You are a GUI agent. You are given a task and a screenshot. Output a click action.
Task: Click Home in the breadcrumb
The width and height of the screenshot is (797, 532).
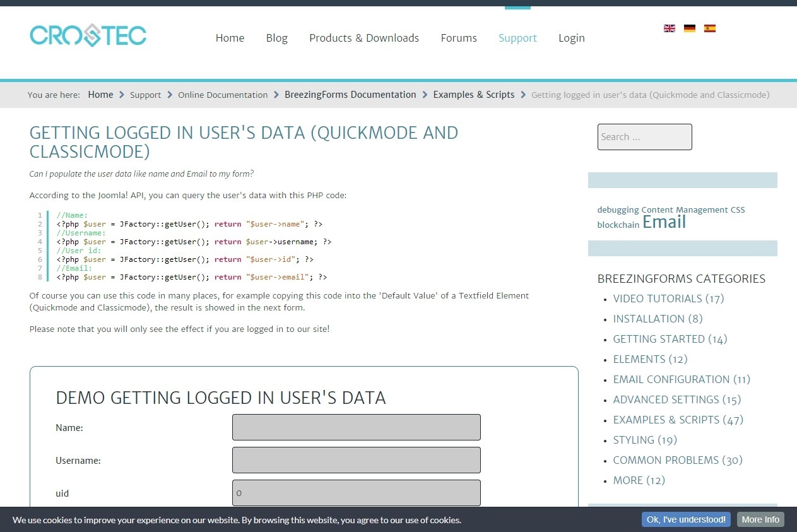pyautogui.click(x=100, y=95)
